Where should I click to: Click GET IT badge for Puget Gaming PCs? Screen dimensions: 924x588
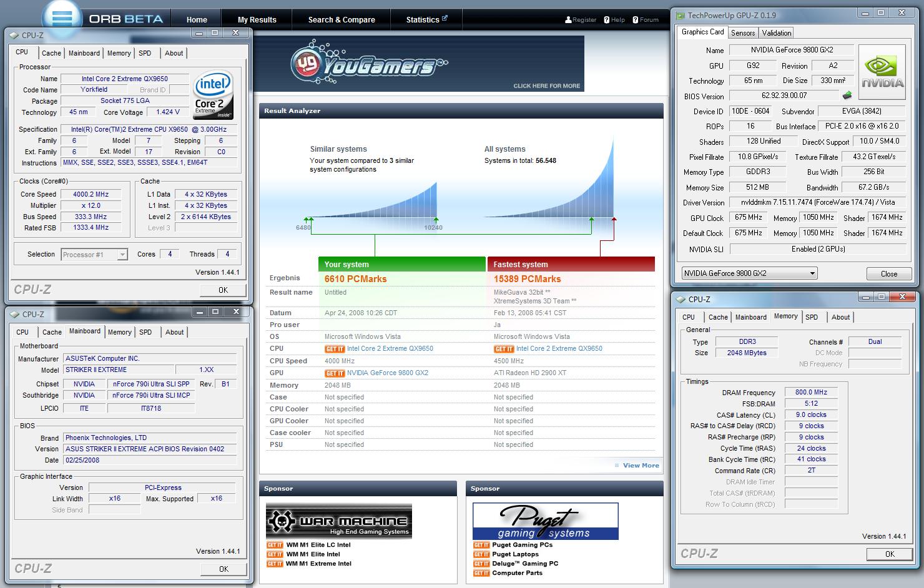[481, 545]
